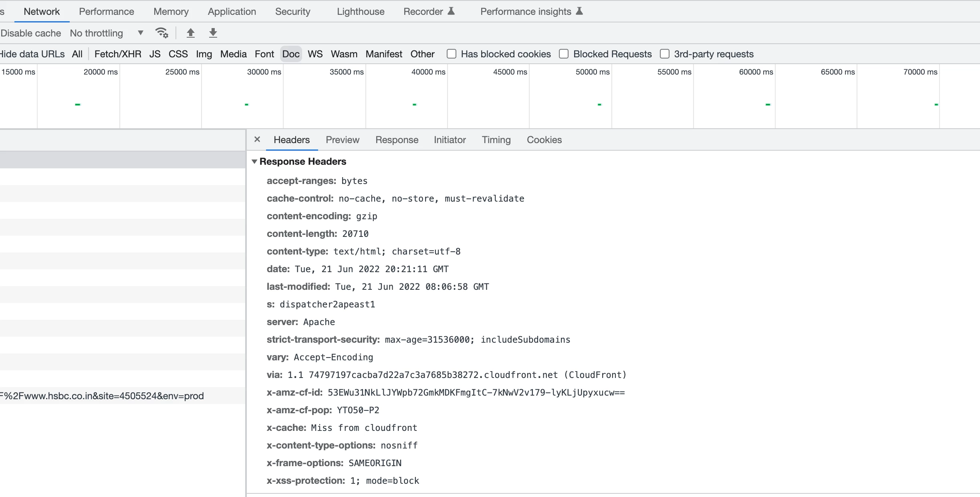Click the Performance insights flask icon
This screenshot has width=980, height=497.
tap(579, 11)
